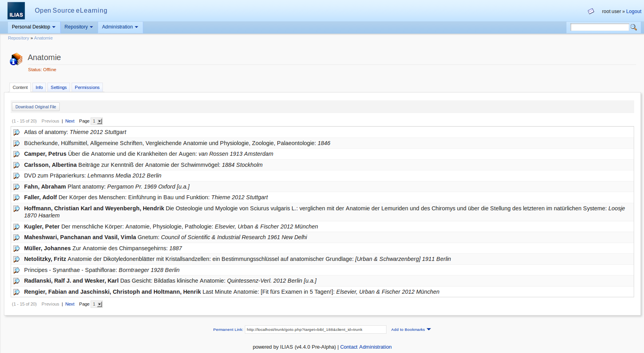Viewport: 644px width, 353px height.
Task: Open details icon for Rengier, Fabian entry
Action: [16, 292]
